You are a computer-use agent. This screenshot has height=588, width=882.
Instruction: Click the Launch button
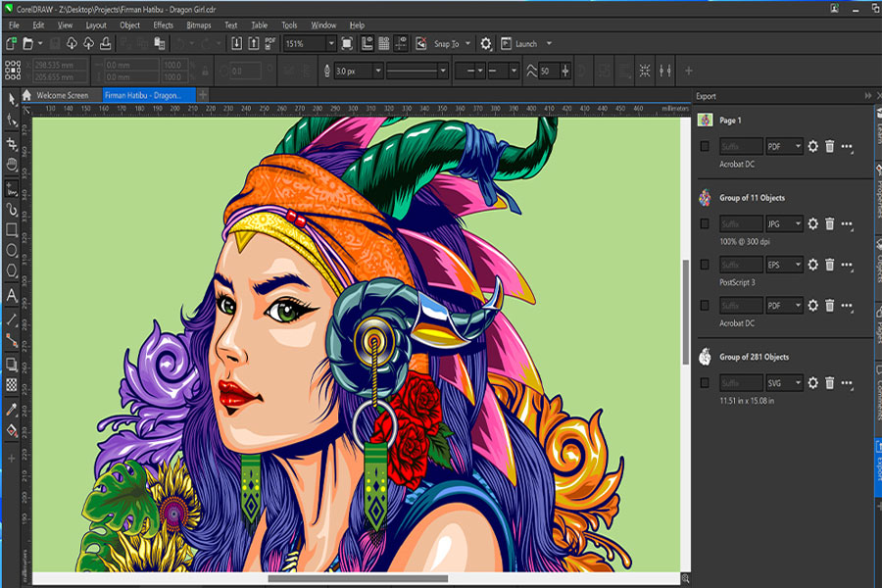(x=518, y=43)
